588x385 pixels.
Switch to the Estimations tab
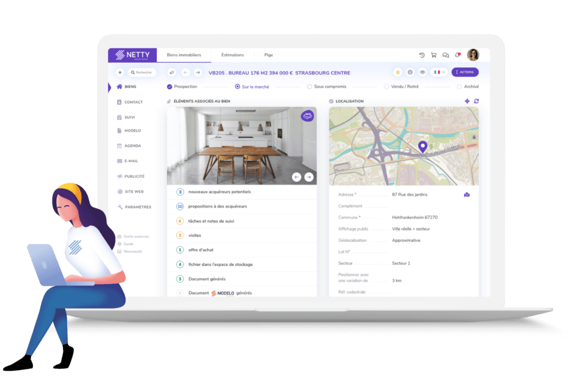(233, 55)
